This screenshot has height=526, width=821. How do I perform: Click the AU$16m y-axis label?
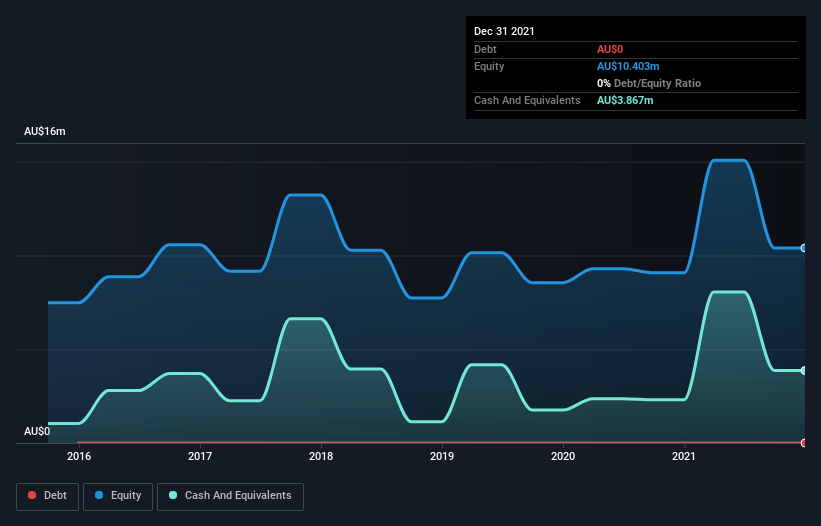click(x=45, y=131)
